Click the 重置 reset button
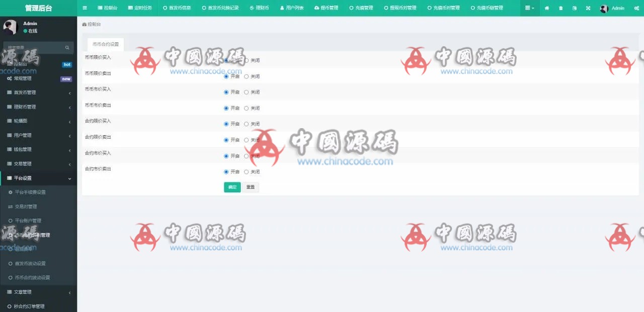Viewport: 644px width, 312px height. click(250, 187)
